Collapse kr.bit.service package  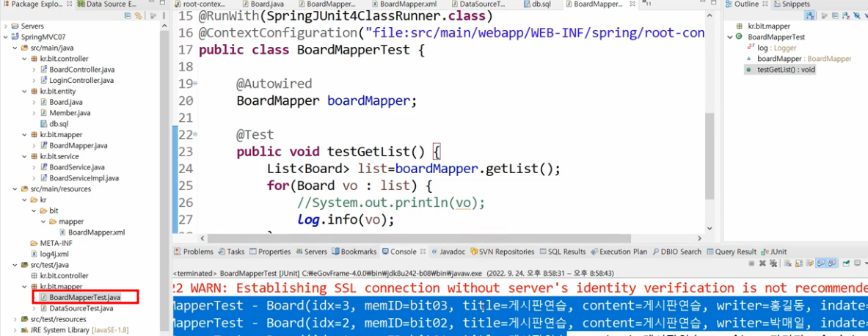click(24, 156)
